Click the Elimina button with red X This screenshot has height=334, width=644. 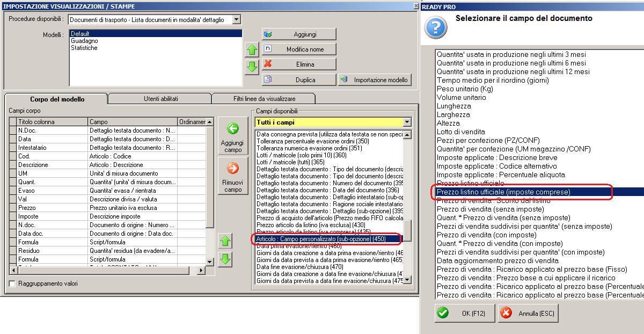tap(299, 64)
